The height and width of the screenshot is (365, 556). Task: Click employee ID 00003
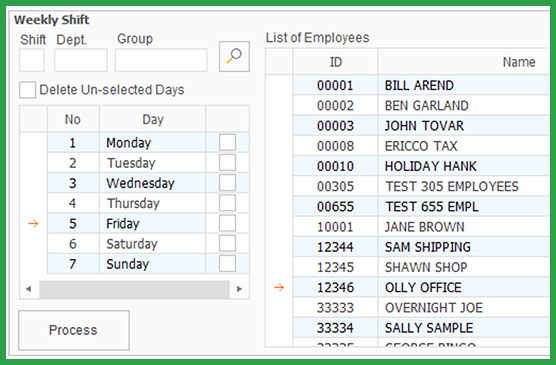tap(335, 126)
